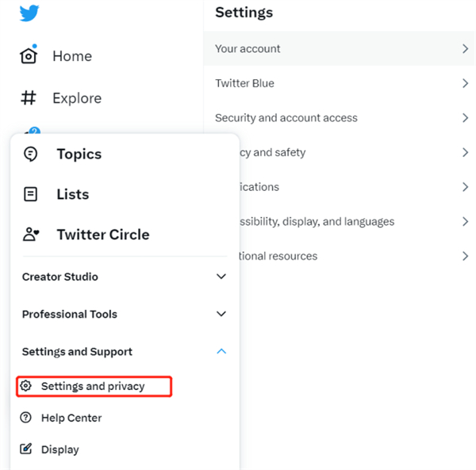
Task: Click the Settings page heading
Action: 244,13
